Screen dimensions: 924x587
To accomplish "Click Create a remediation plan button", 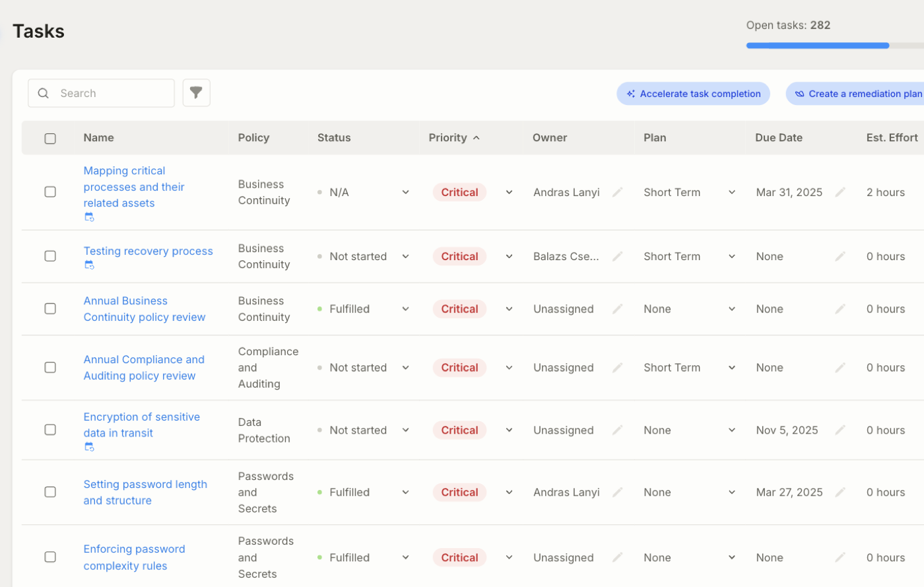I will tap(855, 94).
